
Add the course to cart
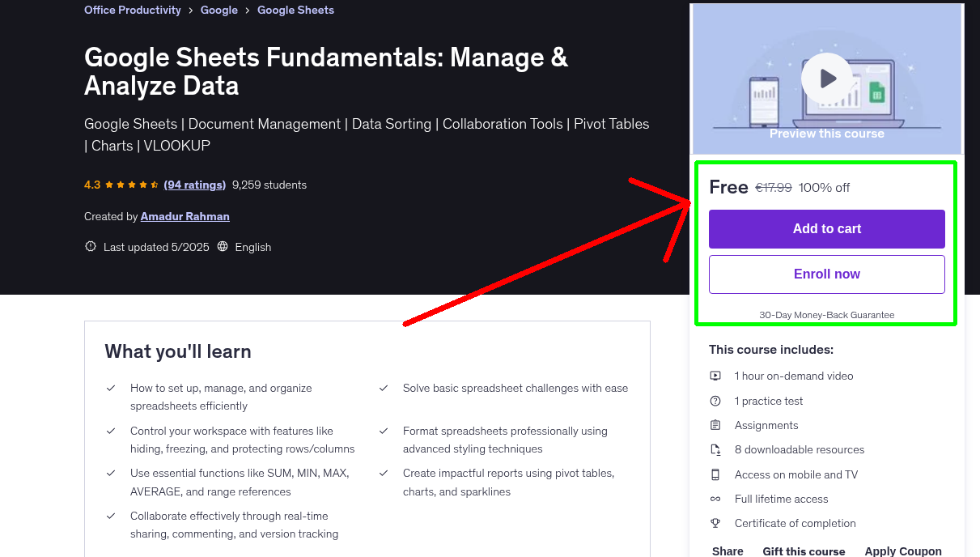tap(826, 229)
